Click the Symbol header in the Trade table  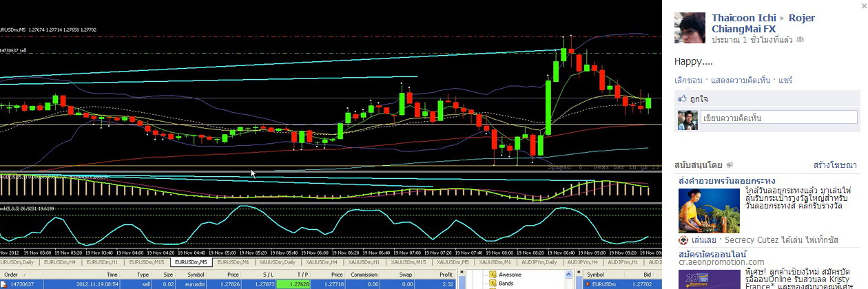[x=192, y=275]
